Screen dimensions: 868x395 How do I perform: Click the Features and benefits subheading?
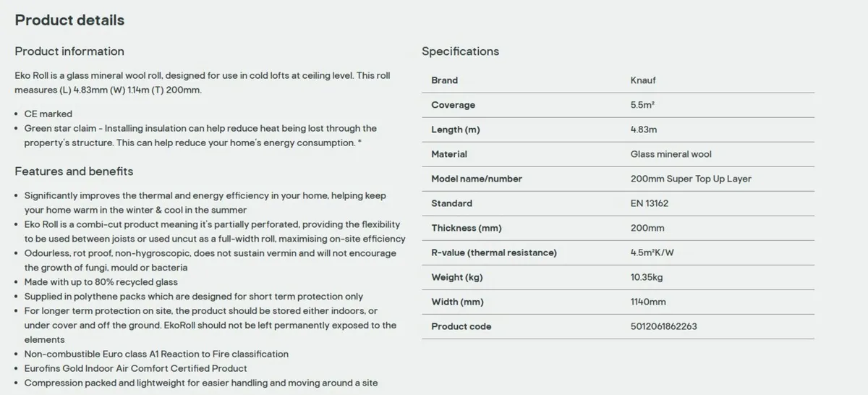pos(74,171)
